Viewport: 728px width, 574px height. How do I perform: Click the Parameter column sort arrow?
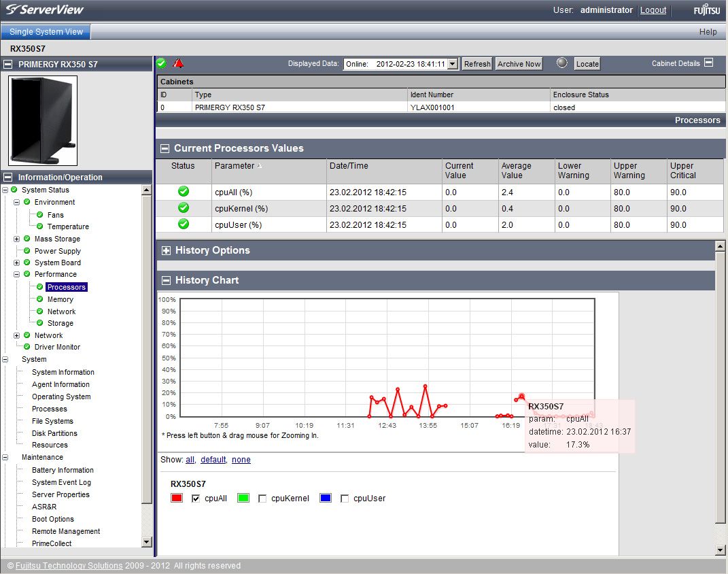(x=260, y=166)
